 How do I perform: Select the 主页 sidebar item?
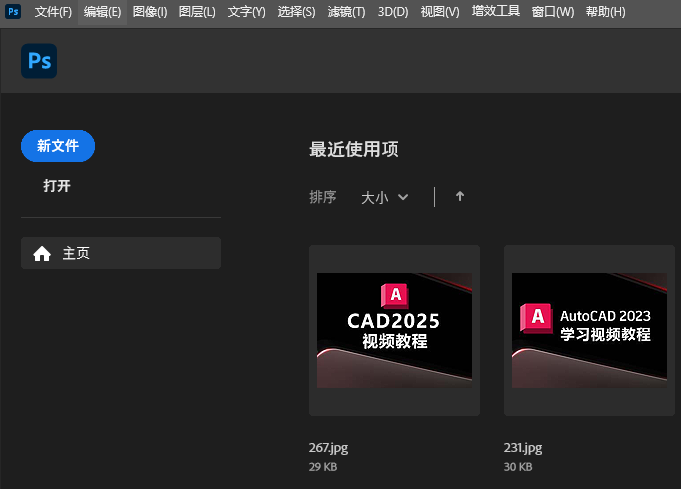click(x=121, y=253)
